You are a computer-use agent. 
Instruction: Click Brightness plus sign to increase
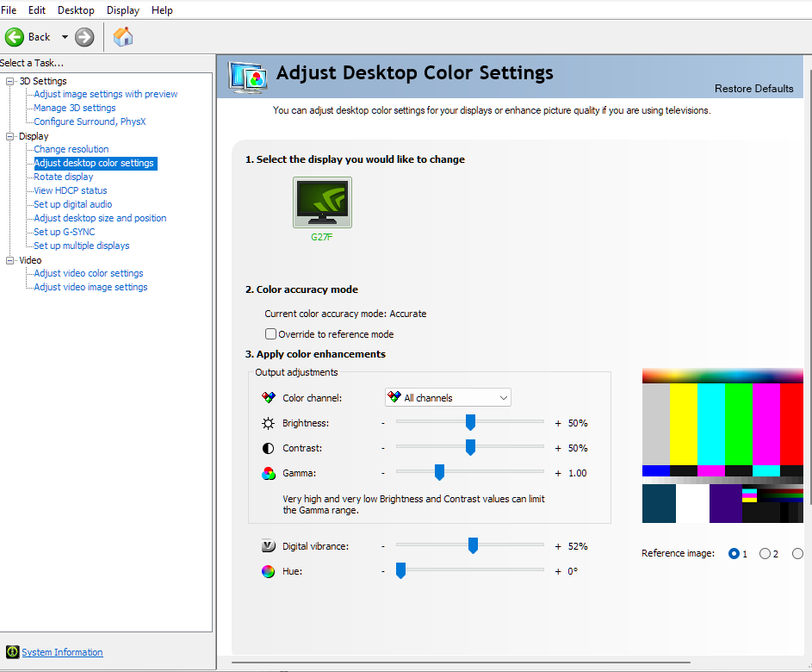(x=558, y=423)
